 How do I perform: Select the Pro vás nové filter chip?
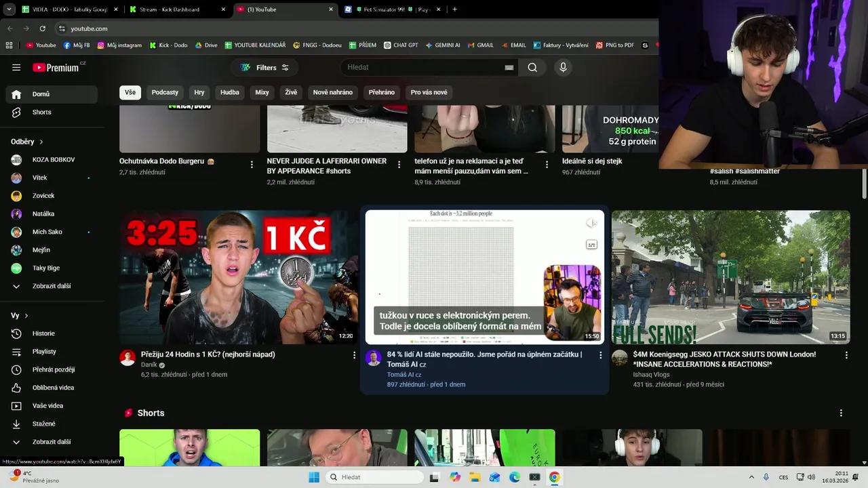point(429,92)
